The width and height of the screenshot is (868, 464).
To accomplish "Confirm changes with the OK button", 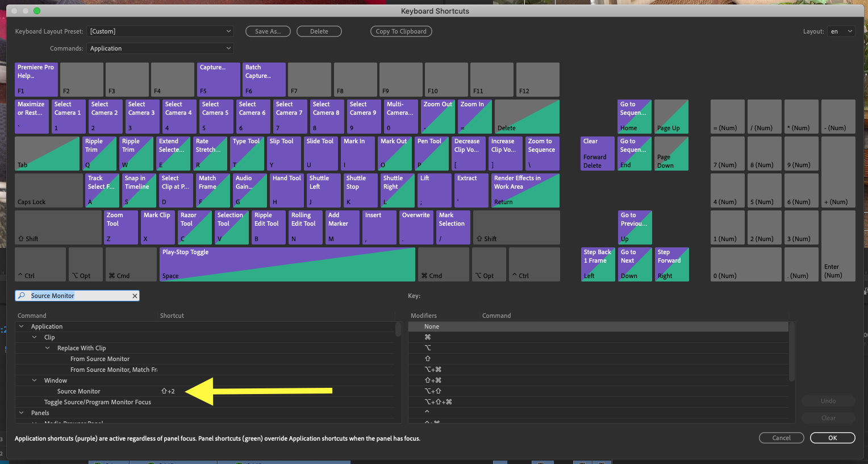I will point(833,438).
